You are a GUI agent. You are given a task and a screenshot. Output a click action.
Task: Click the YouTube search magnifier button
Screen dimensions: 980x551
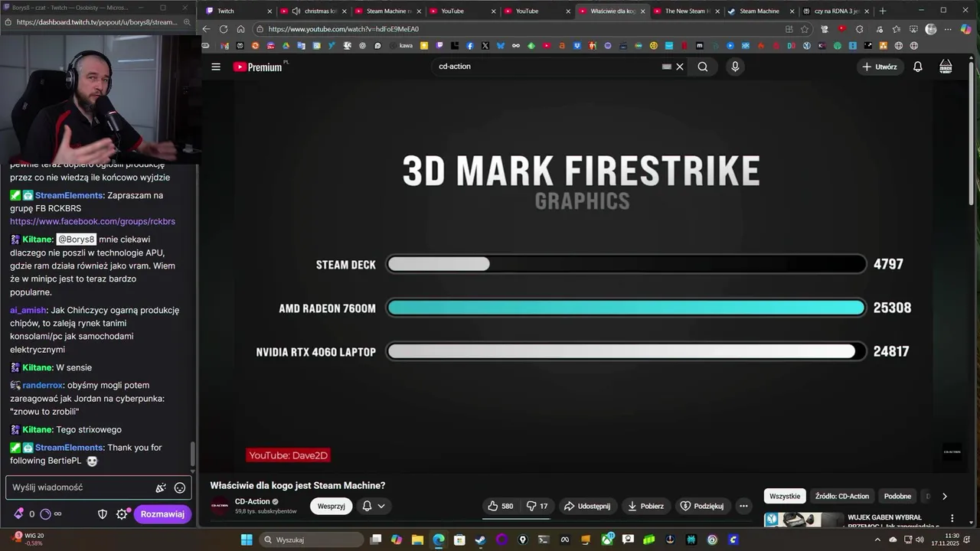703,67
